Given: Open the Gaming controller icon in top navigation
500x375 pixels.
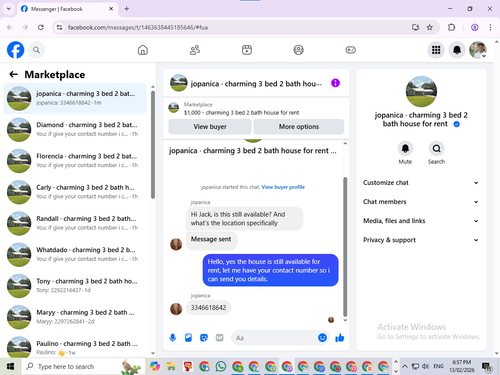Looking at the screenshot, I should (x=350, y=50).
